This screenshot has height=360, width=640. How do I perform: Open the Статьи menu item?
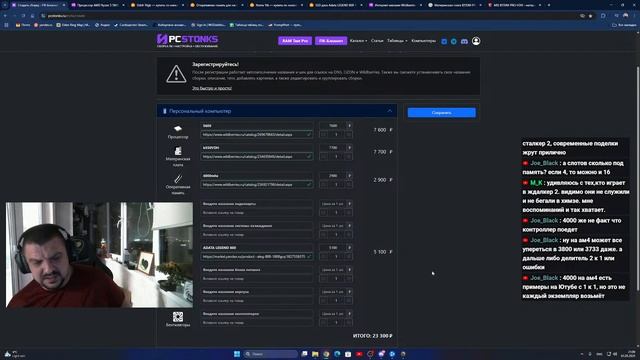[x=377, y=41]
